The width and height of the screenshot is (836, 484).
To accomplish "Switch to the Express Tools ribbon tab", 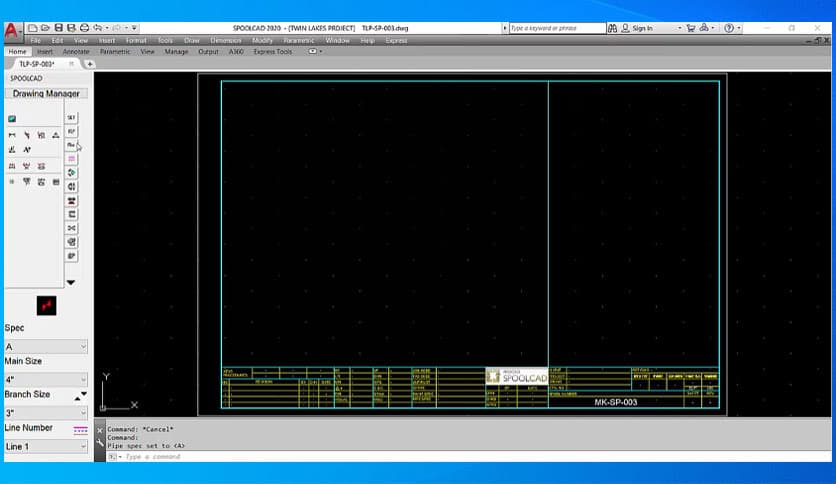I will pos(272,52).
